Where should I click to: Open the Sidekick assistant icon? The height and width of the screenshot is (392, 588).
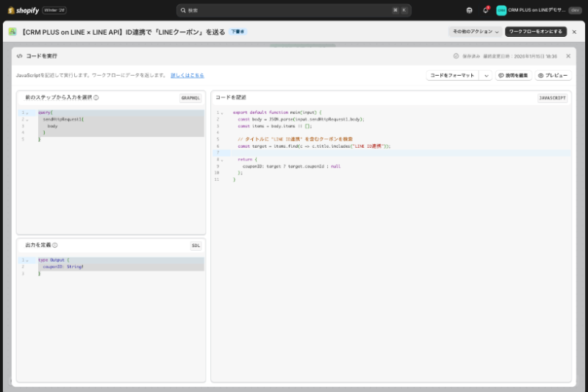tap(469, 10)
